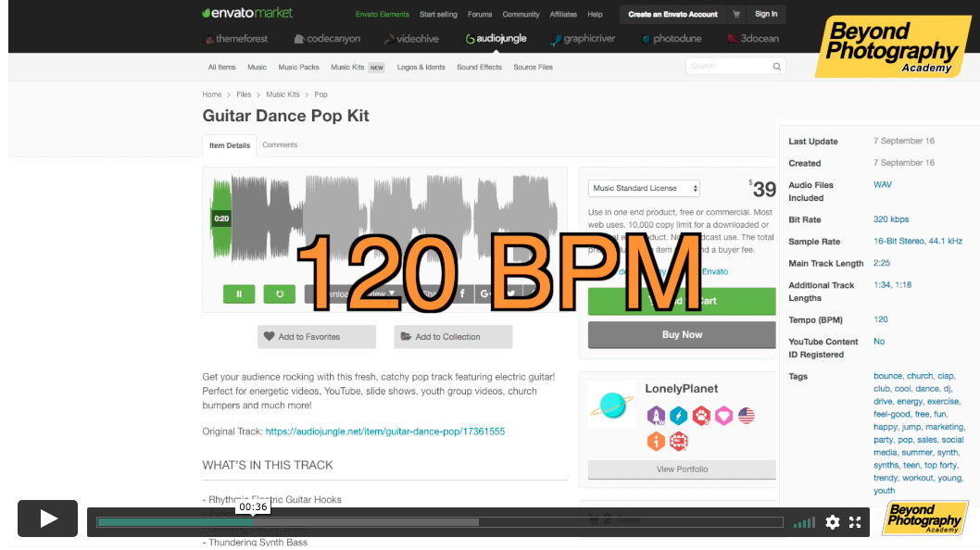Click the Buy Now button
980x550 pixels.
682,334
